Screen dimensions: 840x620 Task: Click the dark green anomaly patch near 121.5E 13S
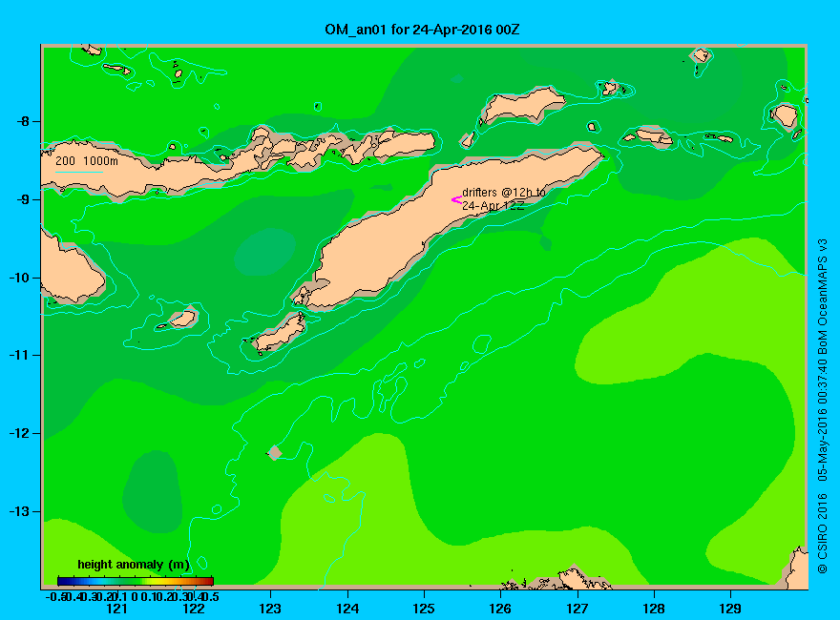(152, 491)
